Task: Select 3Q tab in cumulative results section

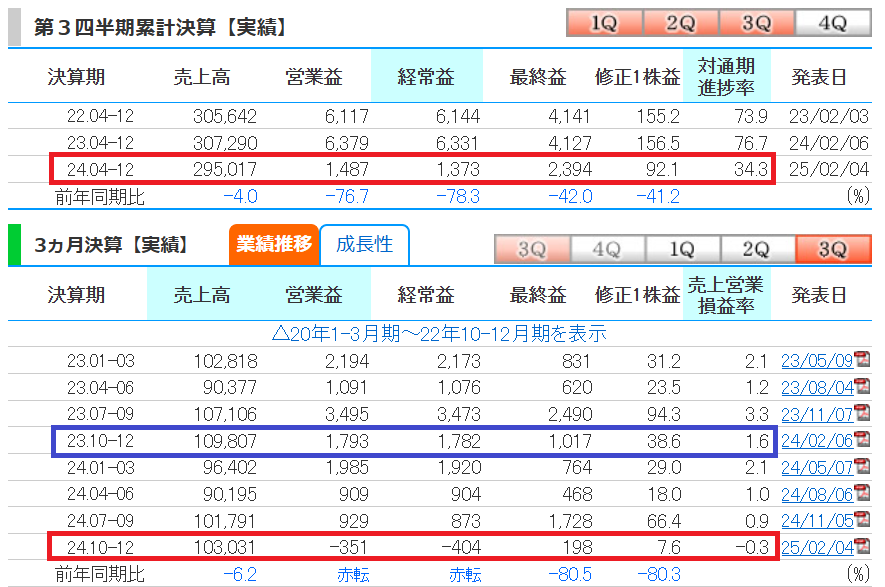Action: [757, 23]
